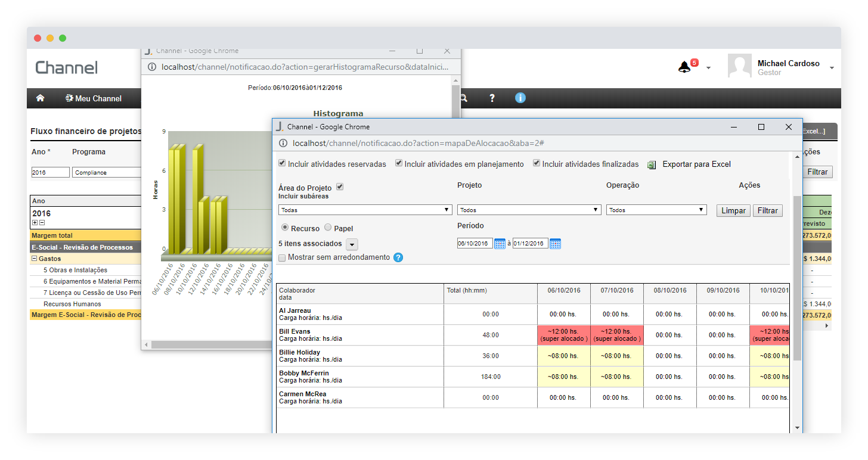
Task: Expand the 5 itens associados dropdown
Action: click(x=352, y=244)
